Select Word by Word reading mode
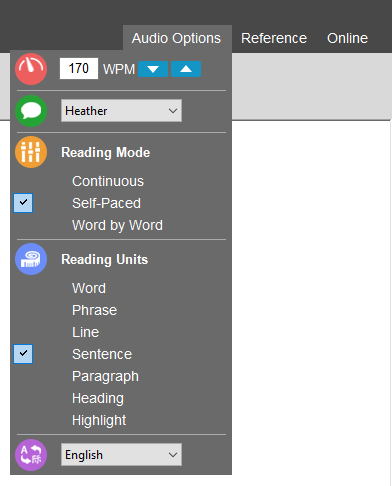Viewport: 392px width, 486px height. tap(117, 225)
